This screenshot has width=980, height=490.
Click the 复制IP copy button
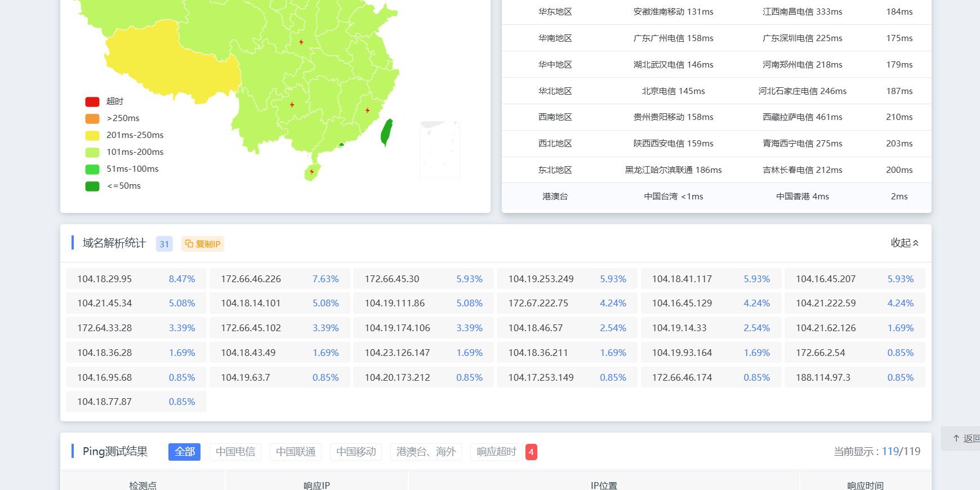pos(203,244)
